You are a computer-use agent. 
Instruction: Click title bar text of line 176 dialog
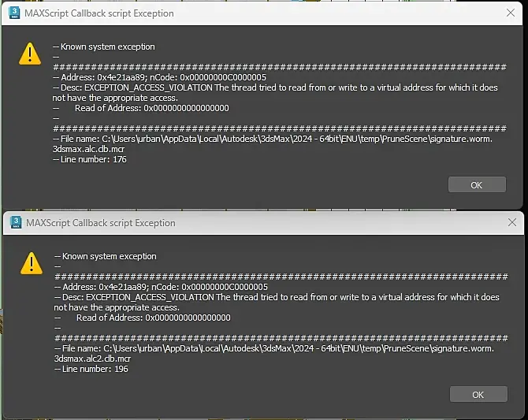[x=99, y=13]
